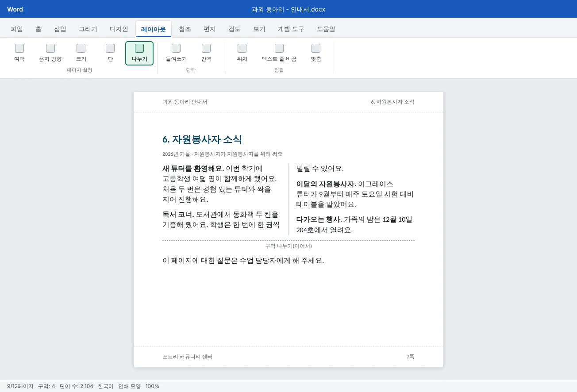Click the footer text 포트리 커뮤니티 센터
Screen dimensions: 577x392
187,357
